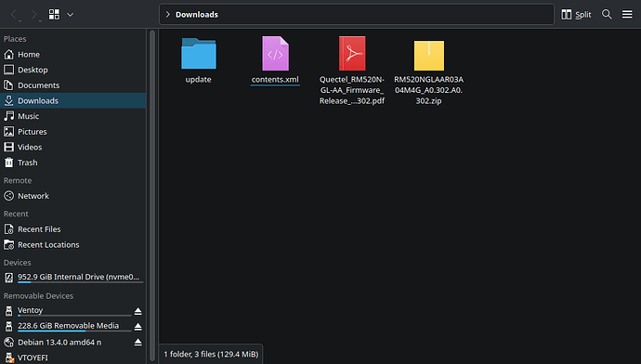
Task: Click the Places panel scrollbar
Action: click(x=152, y=195)
